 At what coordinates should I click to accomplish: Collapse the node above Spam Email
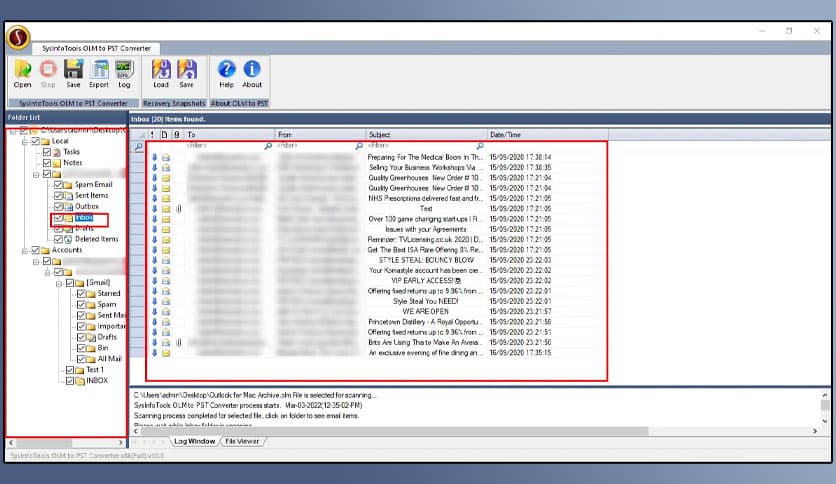pyautogui.click(x=36, y=174)
